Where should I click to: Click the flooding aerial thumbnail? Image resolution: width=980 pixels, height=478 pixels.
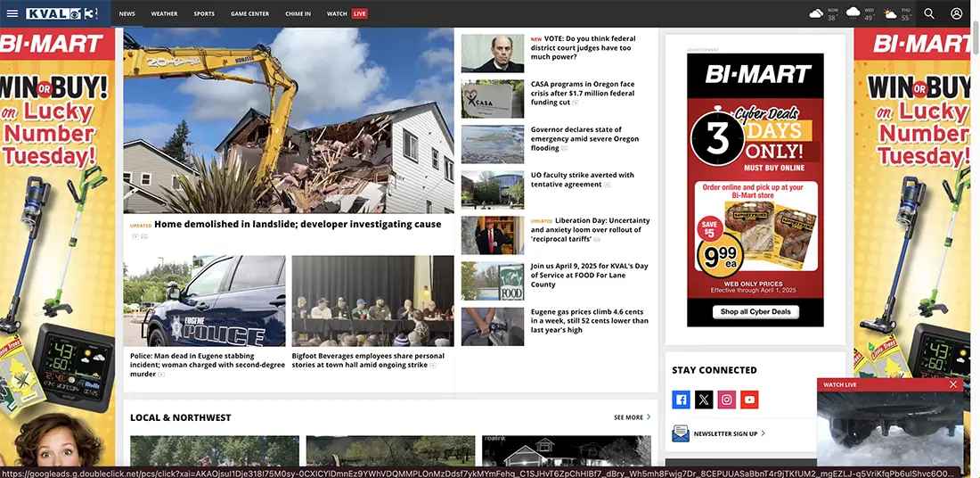coord(493,144)
